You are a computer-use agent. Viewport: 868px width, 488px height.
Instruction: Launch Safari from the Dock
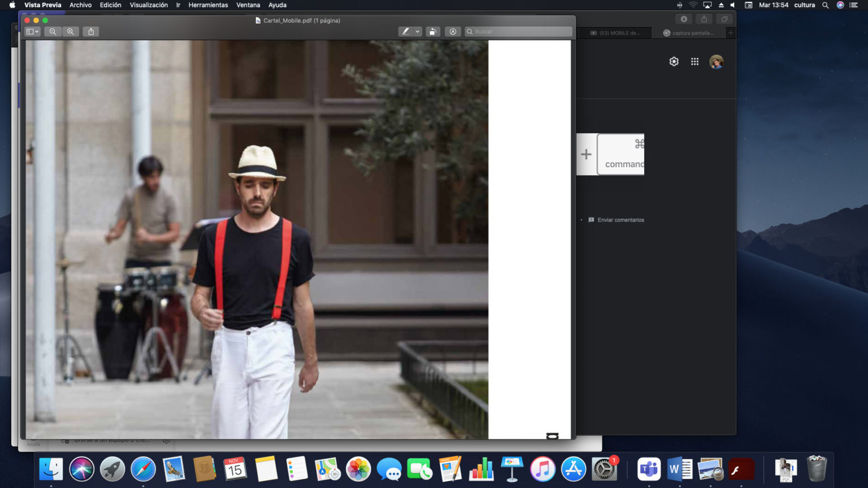click(x=143, y=469)
